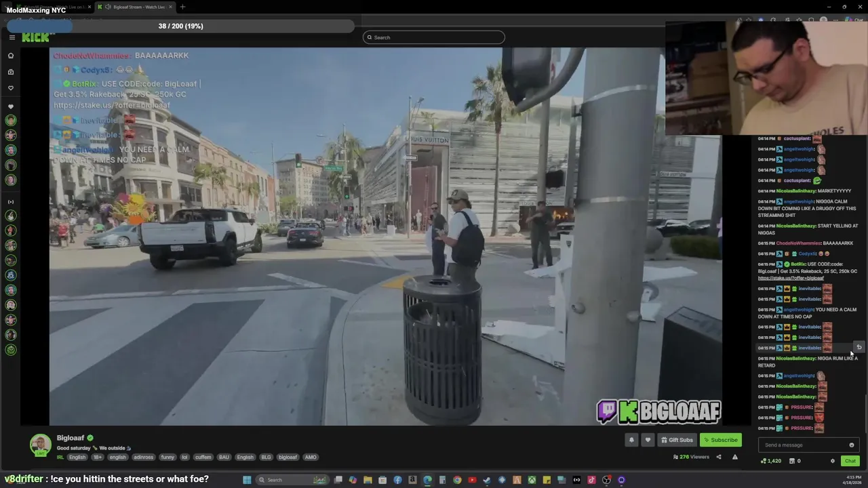Open Following outline heart icon in Kick sidebar
Image resolution: width=868 pixels, height=488 pixels.
[10, 88]
